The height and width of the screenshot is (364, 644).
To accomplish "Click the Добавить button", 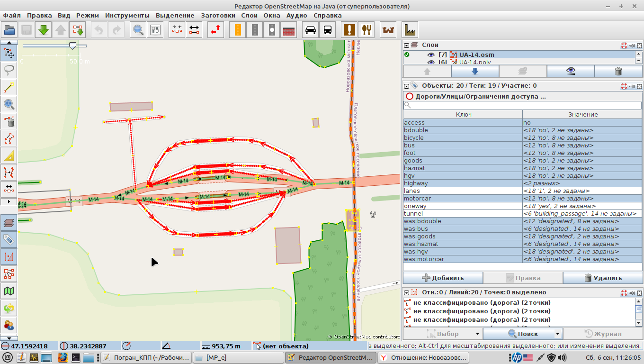I will [x=443, y=278].
